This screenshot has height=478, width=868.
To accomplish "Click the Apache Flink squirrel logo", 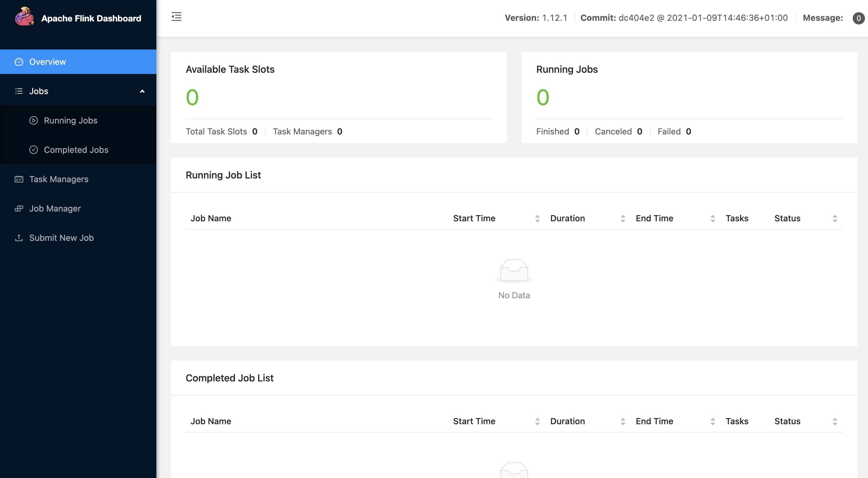I will 24,17.
